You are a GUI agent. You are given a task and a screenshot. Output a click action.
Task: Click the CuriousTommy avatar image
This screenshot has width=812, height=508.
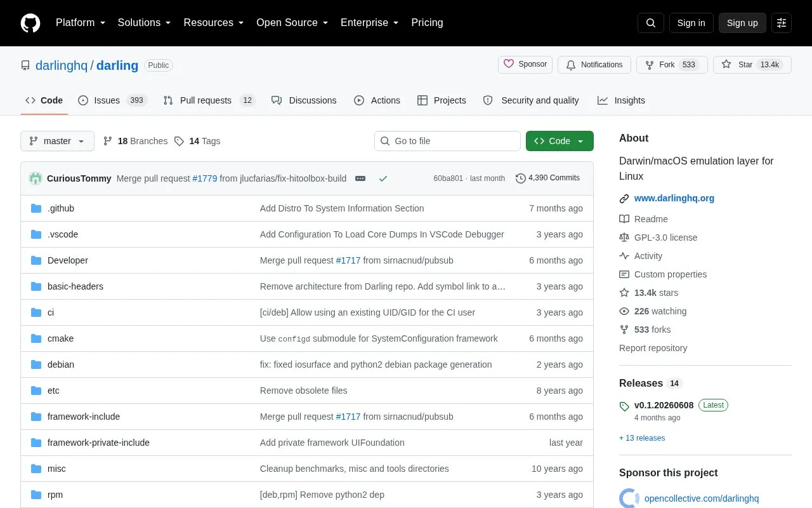(x=36, y=178)
